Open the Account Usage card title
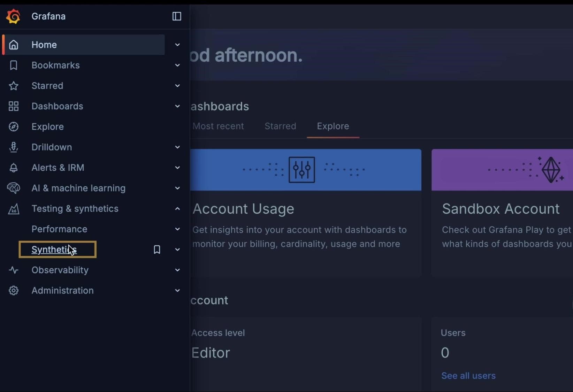 point(243,209)
